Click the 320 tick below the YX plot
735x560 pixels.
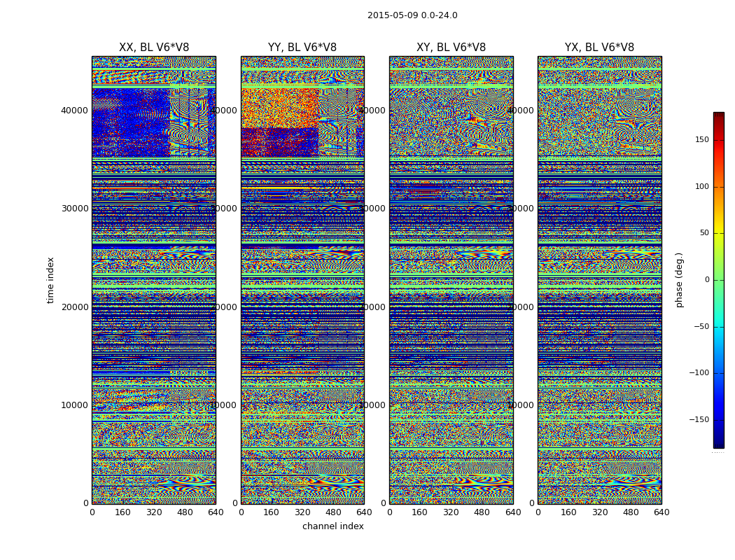click(x=600, y=512)
